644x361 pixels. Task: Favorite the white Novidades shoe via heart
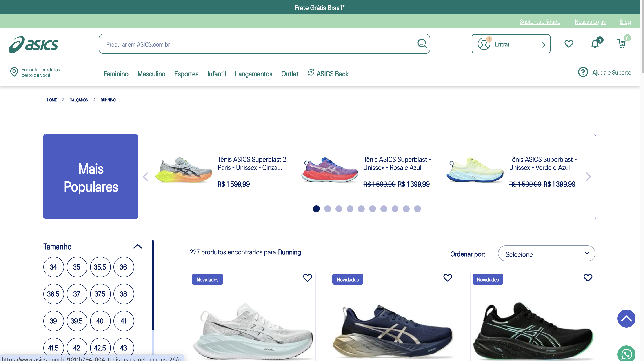click(307, 278)
